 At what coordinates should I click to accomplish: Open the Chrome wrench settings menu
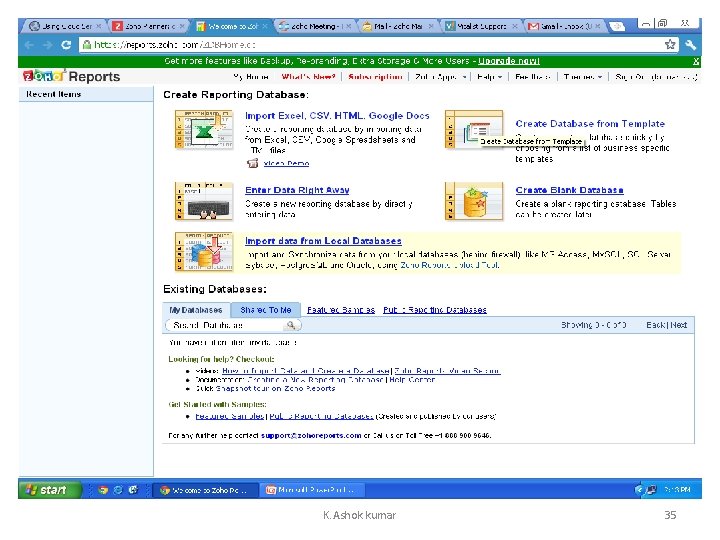[690, 45]
